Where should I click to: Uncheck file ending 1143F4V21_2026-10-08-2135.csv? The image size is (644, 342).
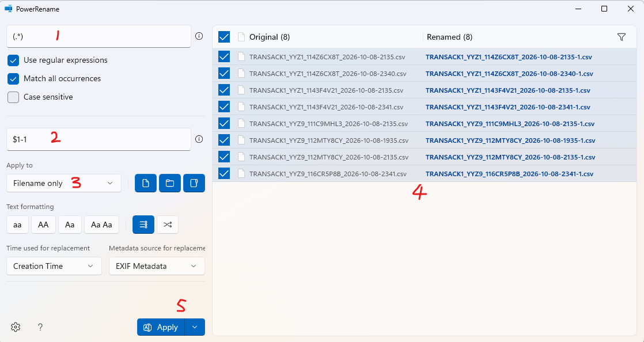tap(224, 90)
